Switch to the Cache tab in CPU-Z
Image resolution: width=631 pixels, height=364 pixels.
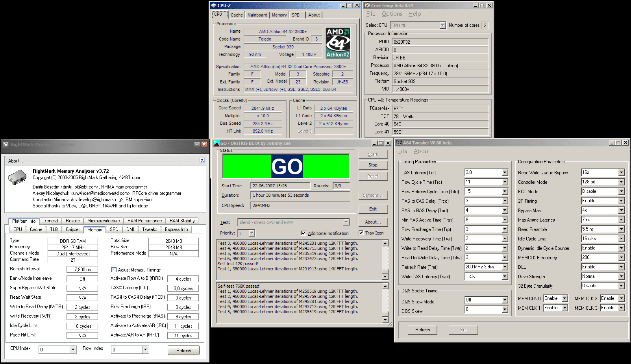coord(237,15)
